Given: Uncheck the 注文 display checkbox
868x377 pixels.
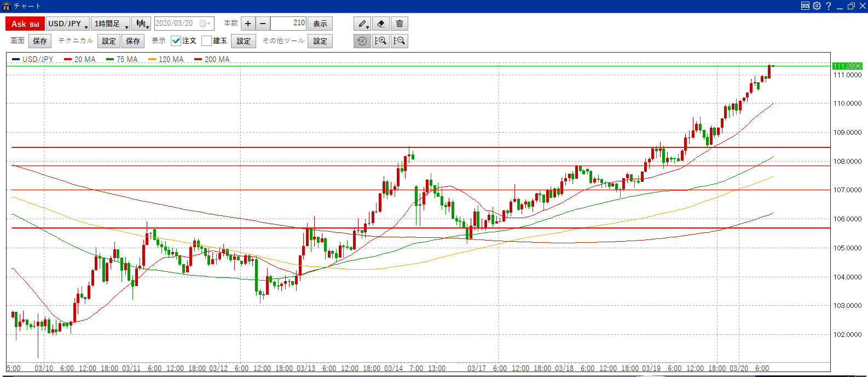Looking at the screenshot, I should coord(176,41).
